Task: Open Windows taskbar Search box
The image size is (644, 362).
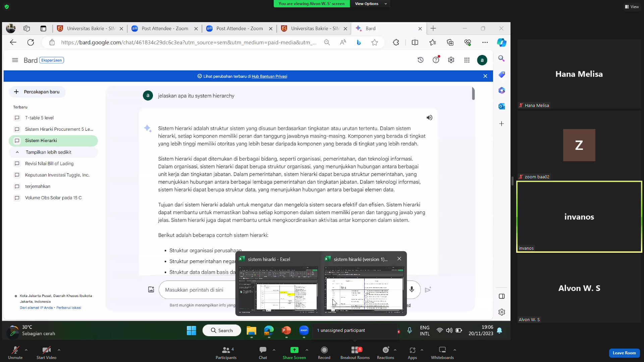Action: (x=222, y=330)
